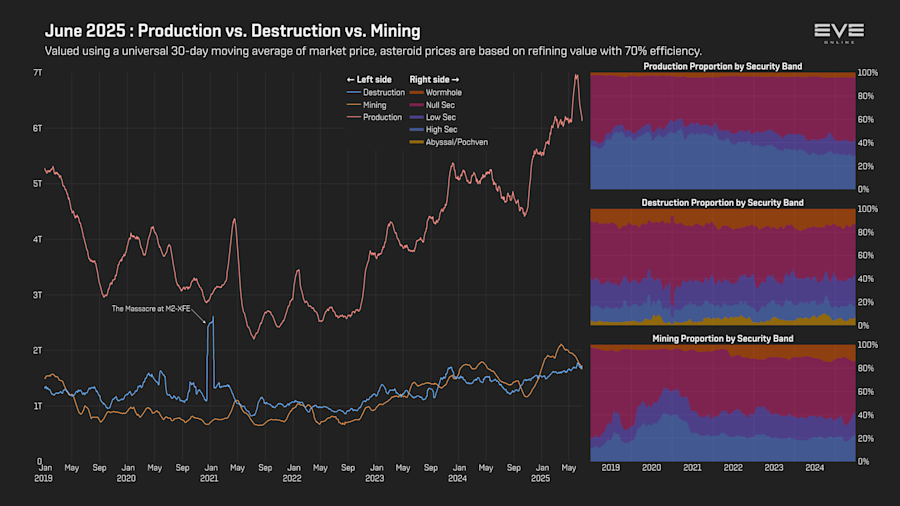
Task: Click the 'Jan 2020' main chart axis label
Action: coord(127,473)
